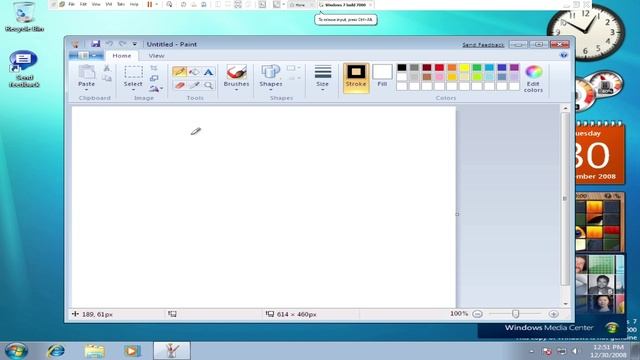Screen dimensions: 640x360
Task: Select the Magnifier tool
Action: click(x=209, y=85)
